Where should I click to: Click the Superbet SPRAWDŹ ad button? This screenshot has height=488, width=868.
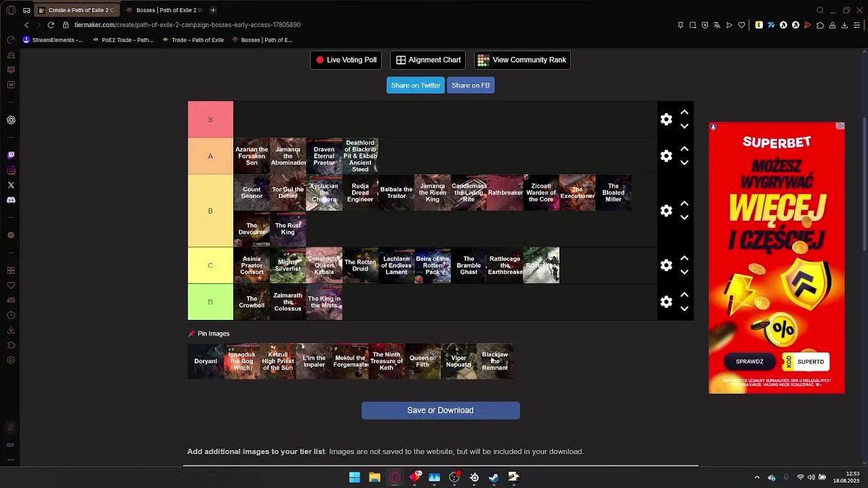[x=750, y=362]
